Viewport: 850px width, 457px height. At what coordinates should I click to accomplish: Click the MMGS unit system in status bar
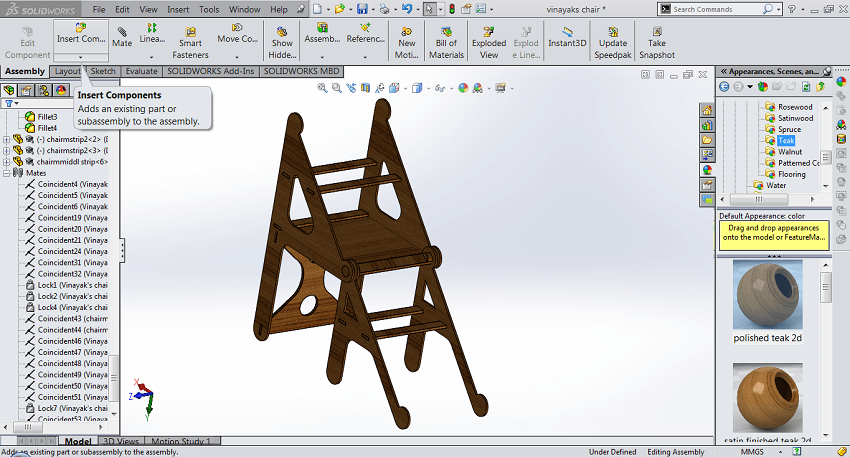pyautogui.click(x=752, y=452)
